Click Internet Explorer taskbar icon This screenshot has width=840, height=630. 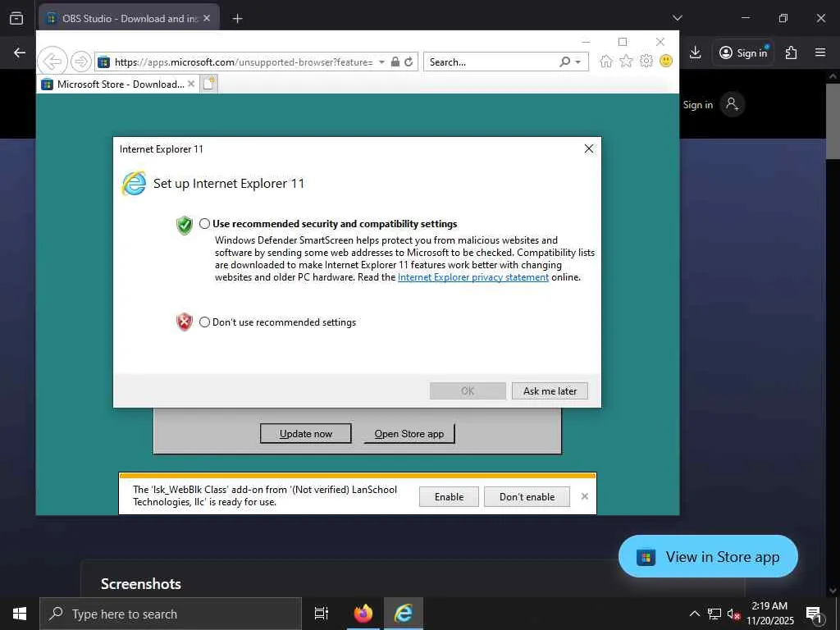[x=403, y=614]
